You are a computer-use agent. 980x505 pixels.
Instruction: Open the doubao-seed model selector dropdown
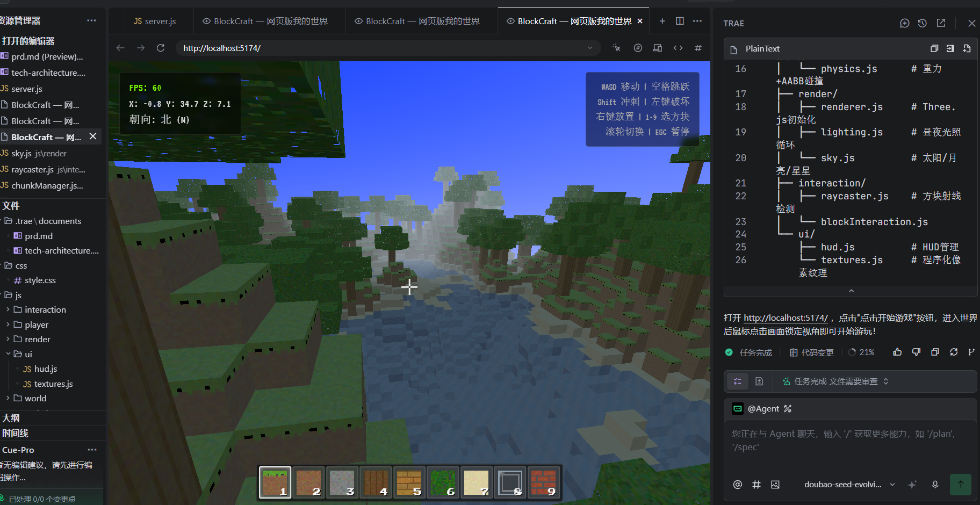click(x=849, y=485)
